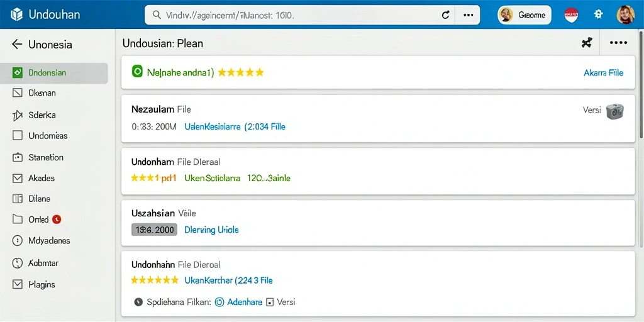Click the red flag badge icon
This screenshot has height=322, width=644.
tap(571, 15)
